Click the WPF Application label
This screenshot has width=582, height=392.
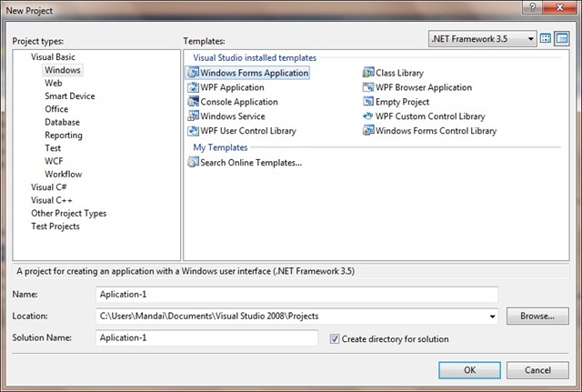(233, 87)
